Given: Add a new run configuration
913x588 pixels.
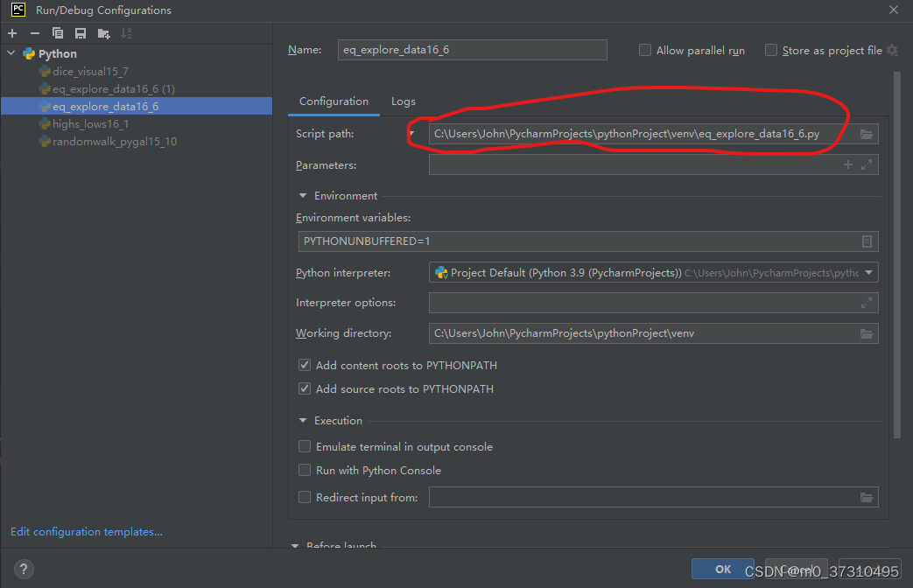Looking at the screenshot, I should point(12,33).
